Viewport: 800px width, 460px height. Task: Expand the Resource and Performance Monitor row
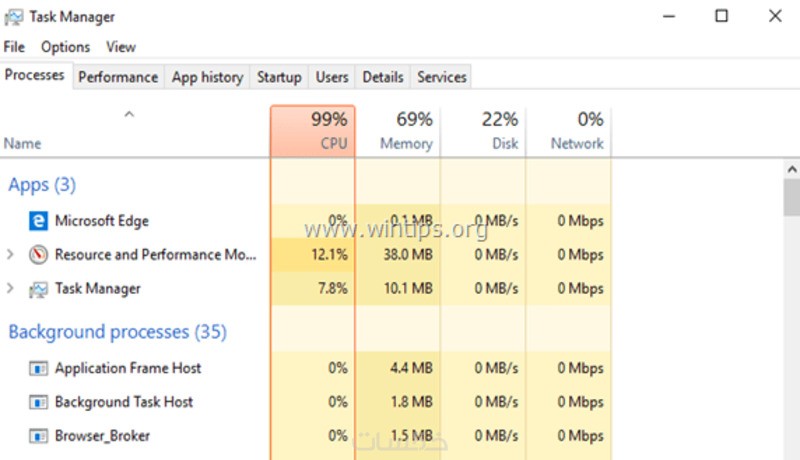10,255
